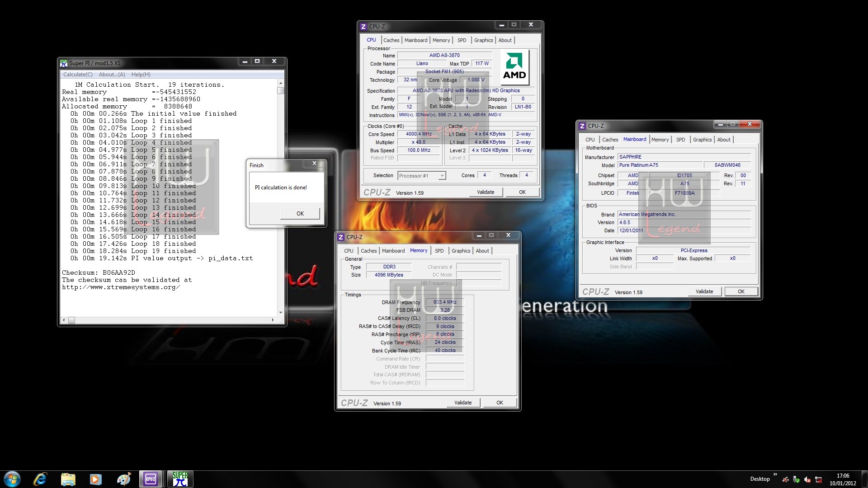Image resolution: width=868 pixels, height=488 pixels.
Task: Select Memory tab in Mainboard CPU-Z window
Action: (x=660, y=140)
